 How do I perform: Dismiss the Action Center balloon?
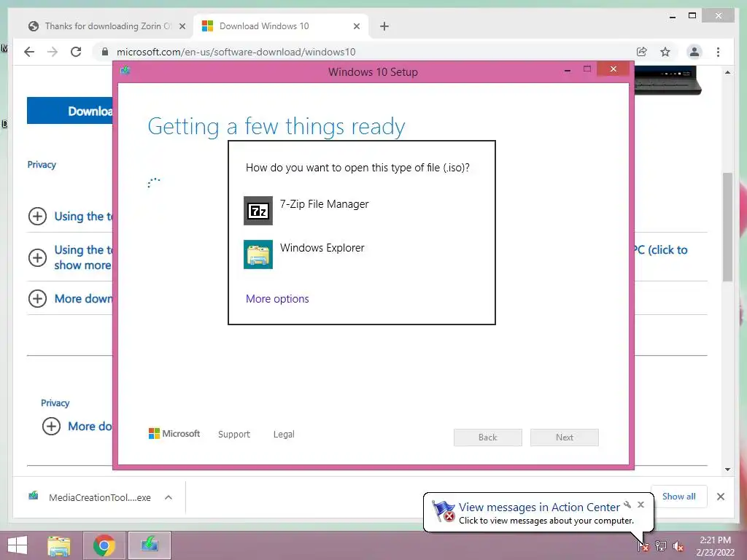click(640, 505)
